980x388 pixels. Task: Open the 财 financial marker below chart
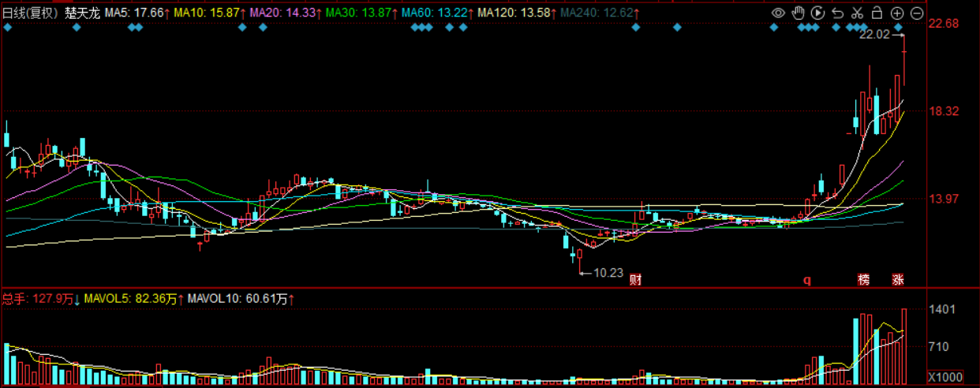tap(635, 279)
